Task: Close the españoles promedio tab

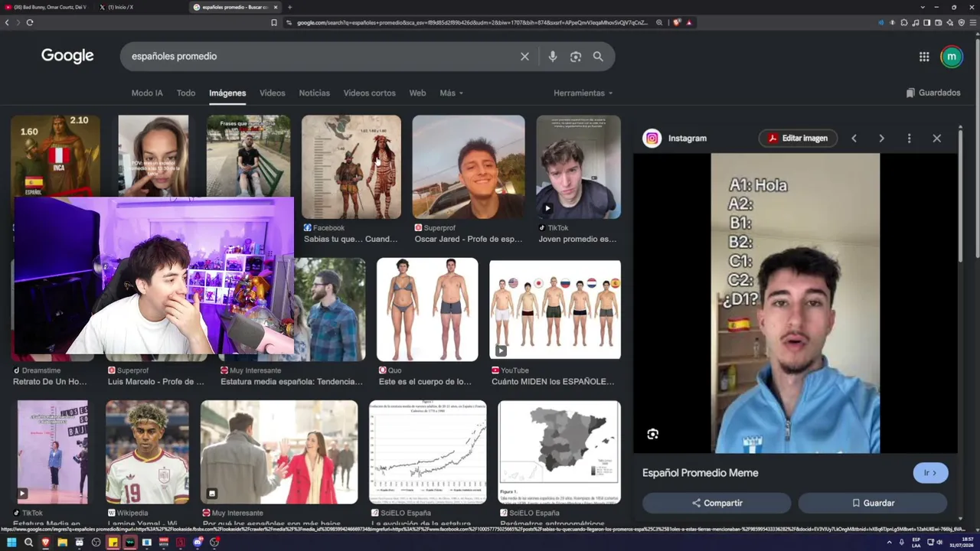Action: [276, 7]
